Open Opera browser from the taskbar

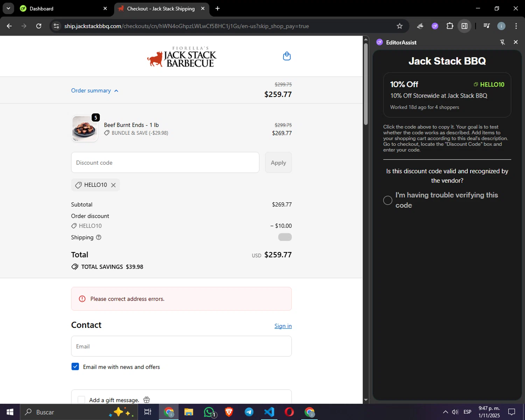(289, 412)
